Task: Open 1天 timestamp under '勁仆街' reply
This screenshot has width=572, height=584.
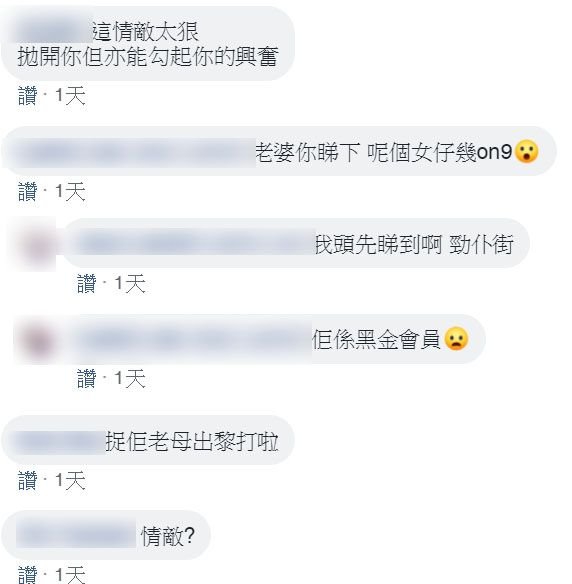Action: click(130, 283)
